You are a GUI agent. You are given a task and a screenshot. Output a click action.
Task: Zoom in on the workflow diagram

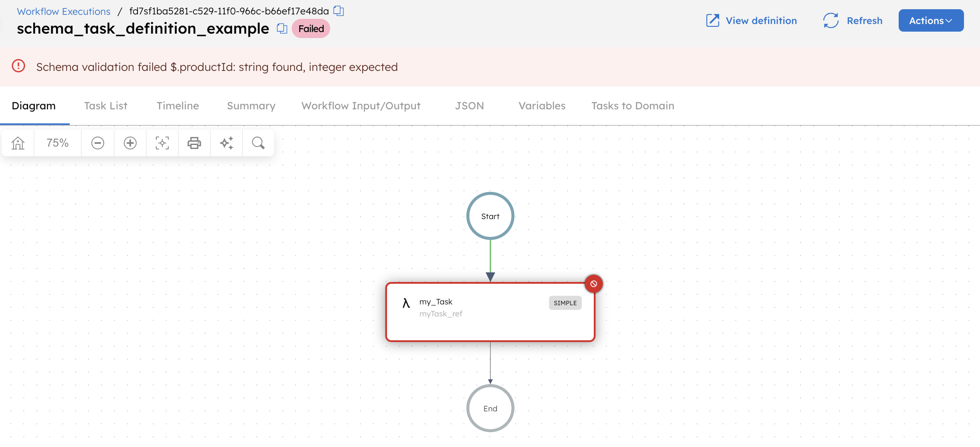click(x=130, y=143)
